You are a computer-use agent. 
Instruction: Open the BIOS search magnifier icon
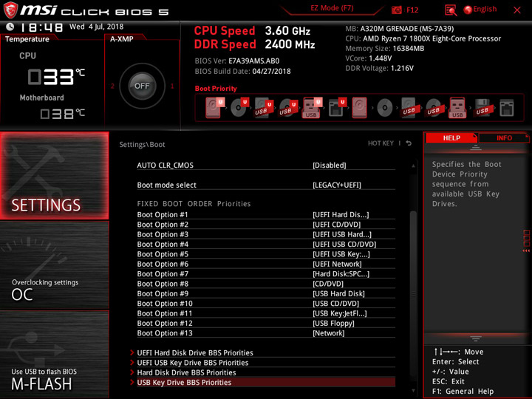pos(451,10)
